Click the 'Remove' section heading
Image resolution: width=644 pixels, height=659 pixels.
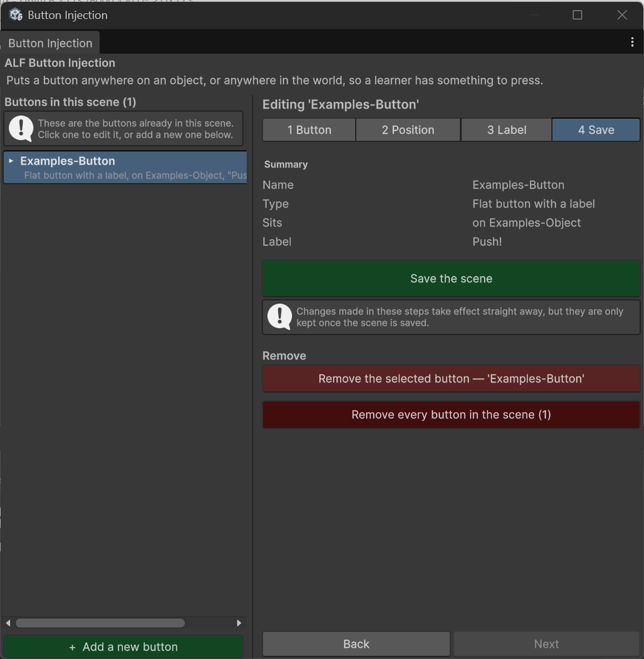click(x=284, y=355)
